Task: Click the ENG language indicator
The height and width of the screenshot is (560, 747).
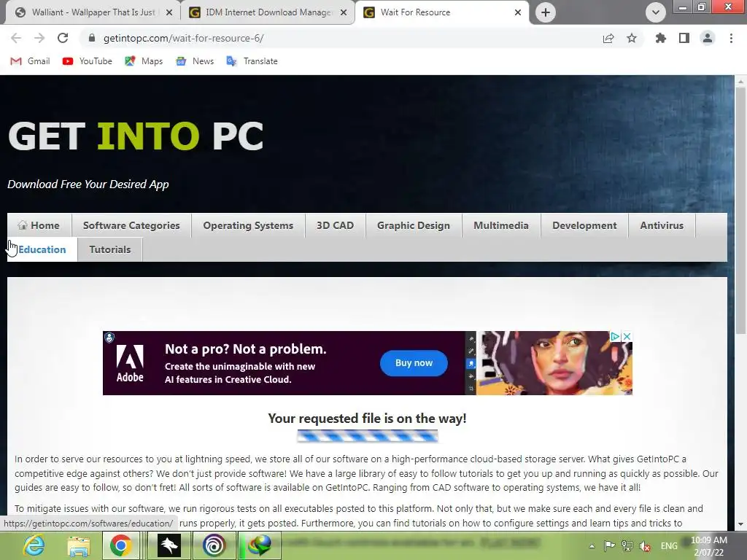Action: point(669,546)
